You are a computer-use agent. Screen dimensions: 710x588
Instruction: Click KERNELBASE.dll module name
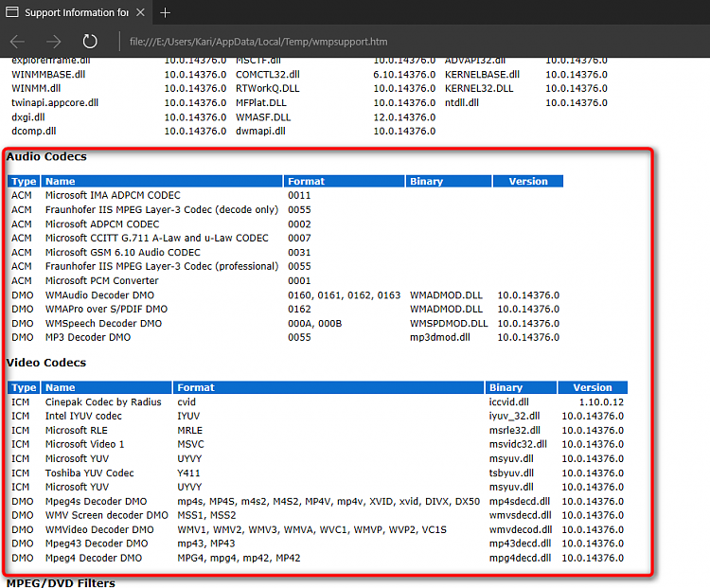(x=482, y=74)
